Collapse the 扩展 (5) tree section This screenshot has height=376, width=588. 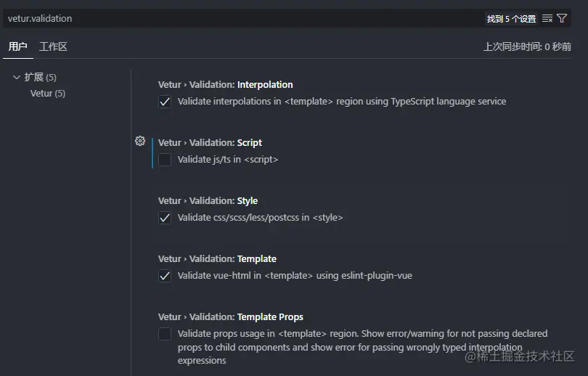[x=17, y=77]
